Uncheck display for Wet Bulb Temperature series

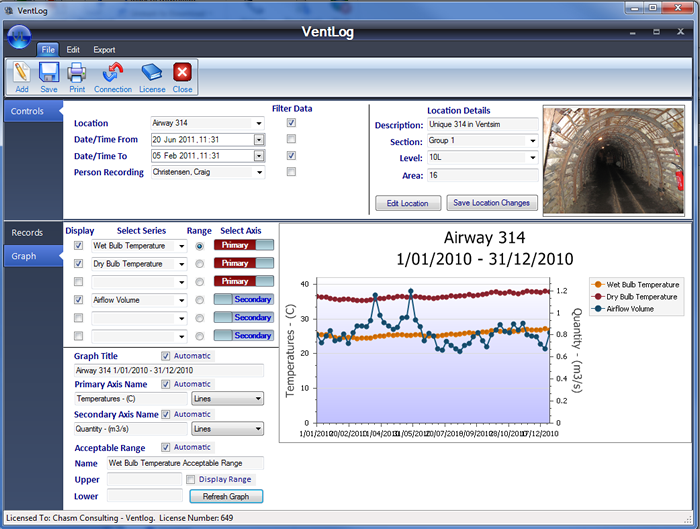(78, 246)
